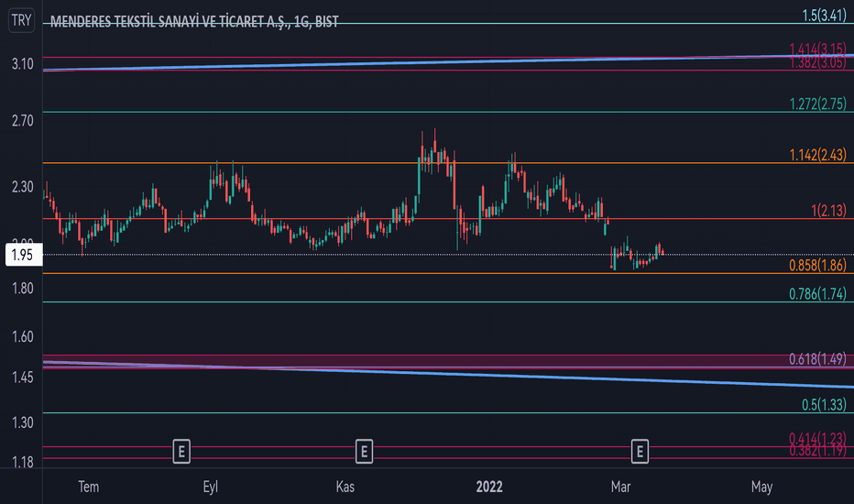The height and width of the screenshot is (504, 854).
Task: Open the earnings E marker near Kas
Action: pos(364,451)
